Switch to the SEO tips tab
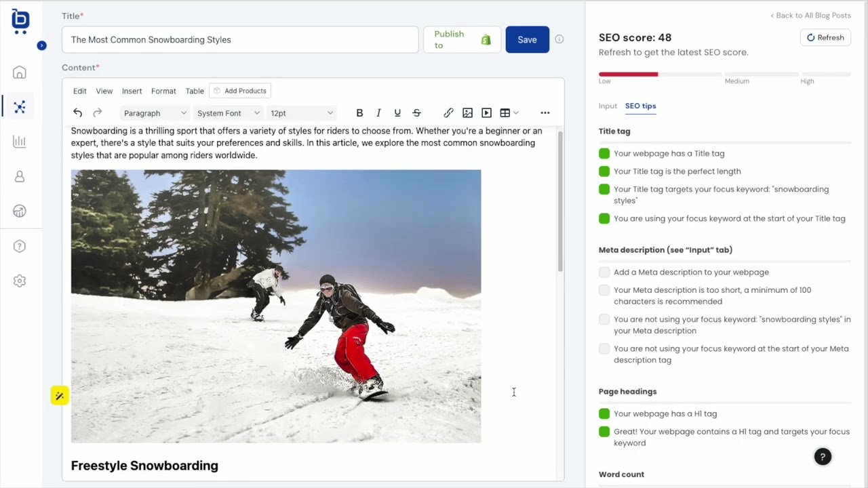The width and height of the screenshot is (868, 488). pos(640,106)
